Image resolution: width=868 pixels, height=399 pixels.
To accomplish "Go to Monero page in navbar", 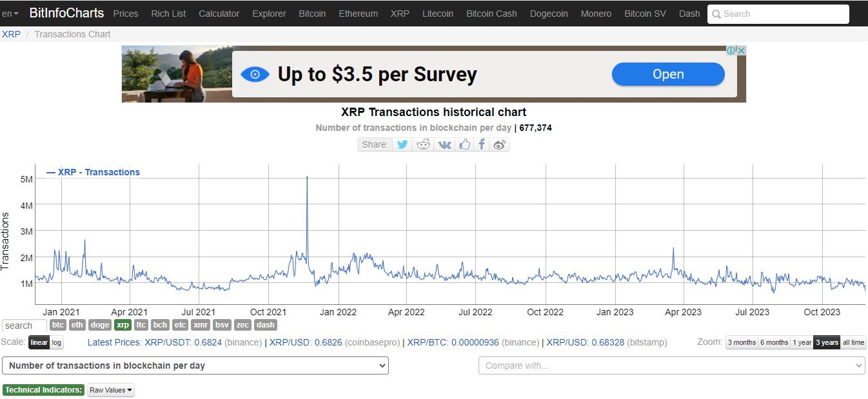I will point(596,14).
